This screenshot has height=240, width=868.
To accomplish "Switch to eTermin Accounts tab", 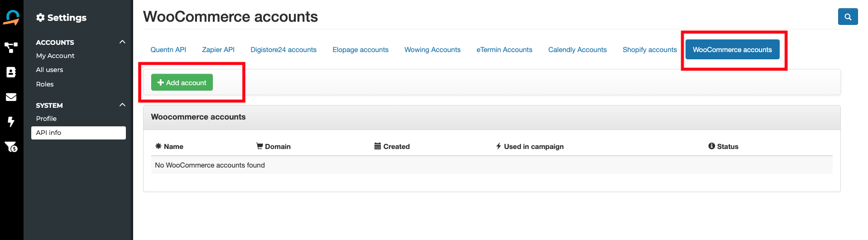I will click(504, 49).
